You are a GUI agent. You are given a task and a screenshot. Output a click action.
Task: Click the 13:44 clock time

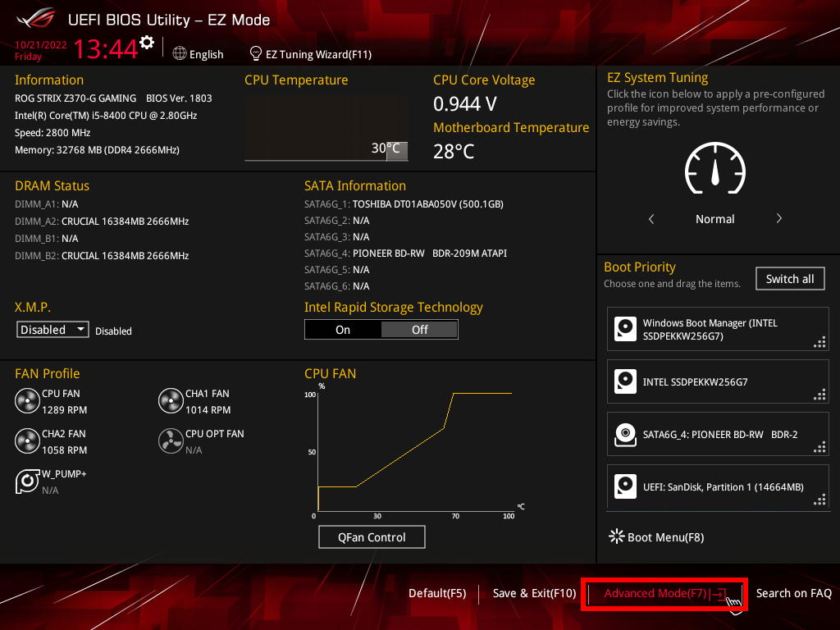[x=106, y=48]
